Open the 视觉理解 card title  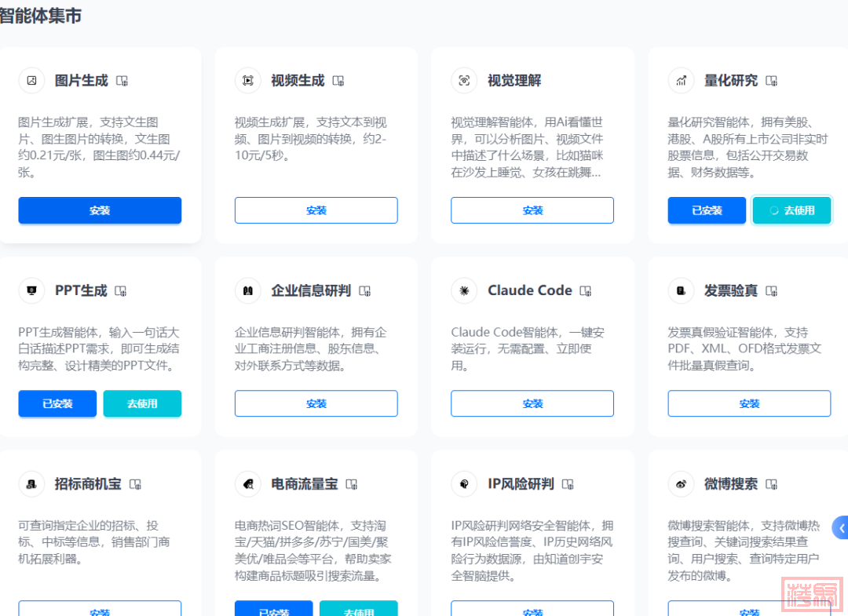click(x=514, y=81)
